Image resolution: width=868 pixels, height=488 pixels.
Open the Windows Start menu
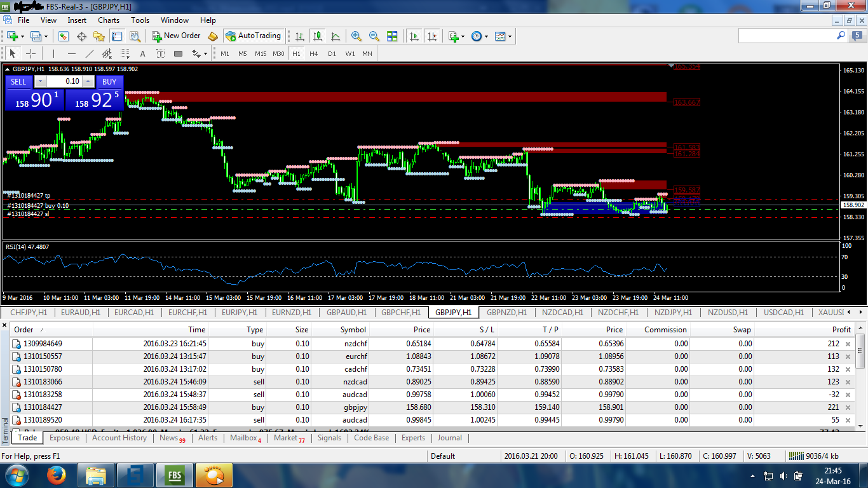[15, 475]
